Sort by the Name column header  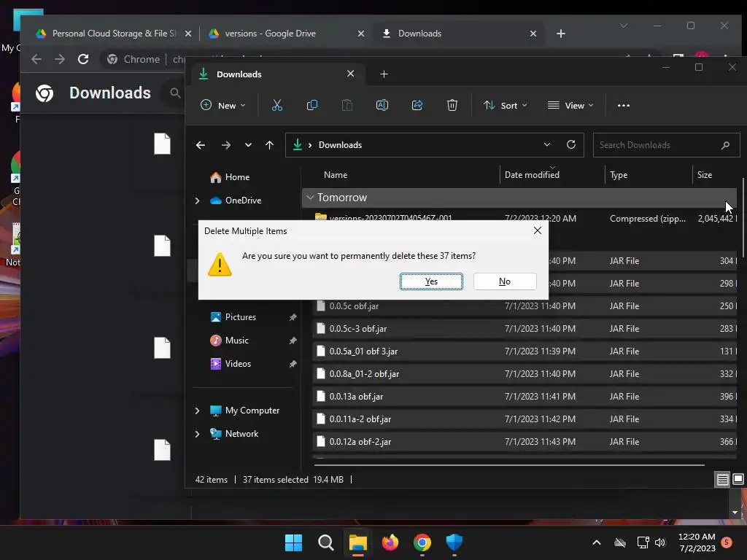point(336,175)
